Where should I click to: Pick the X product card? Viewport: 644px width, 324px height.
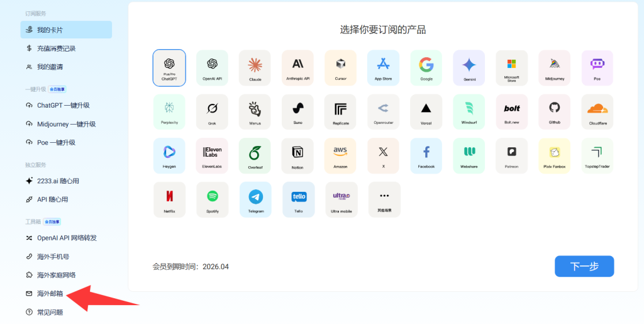[x=383, y=155]
